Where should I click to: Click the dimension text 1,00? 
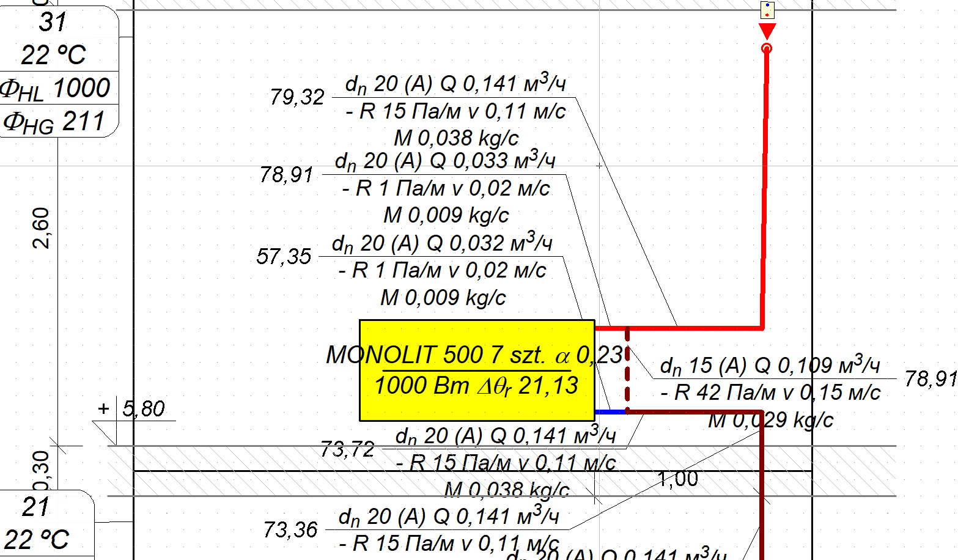coord(677,479)
